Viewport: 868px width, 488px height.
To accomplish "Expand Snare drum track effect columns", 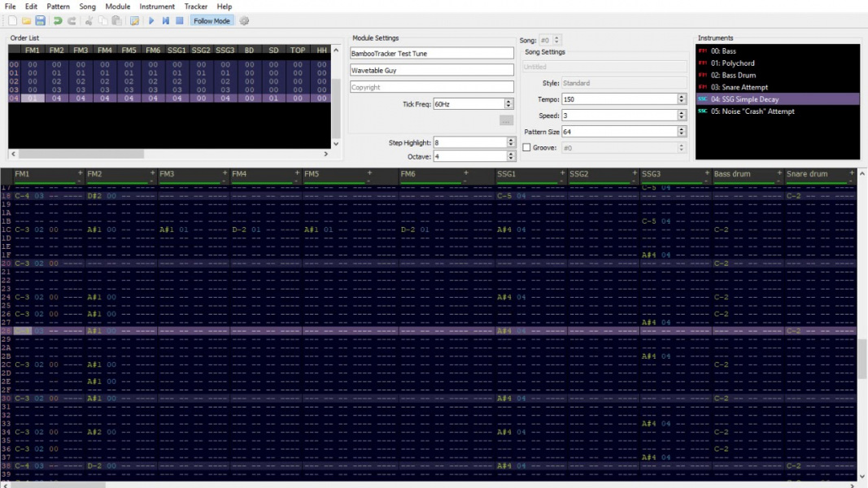I will click(852, 173).
